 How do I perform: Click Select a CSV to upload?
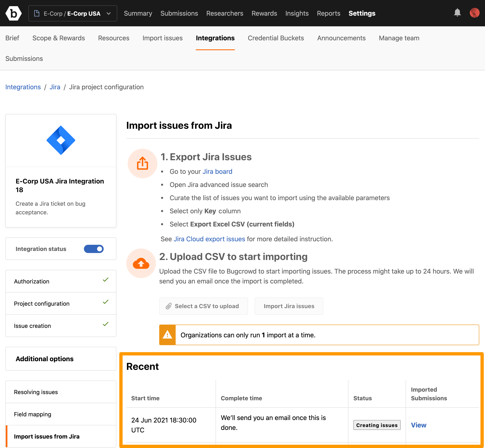point(204,306)
